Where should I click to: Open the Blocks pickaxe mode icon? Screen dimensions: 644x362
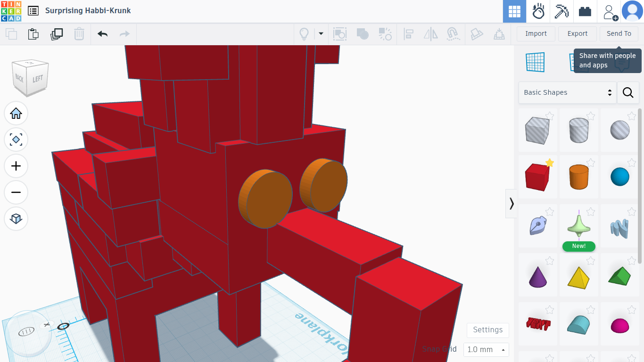coord(561,11)
